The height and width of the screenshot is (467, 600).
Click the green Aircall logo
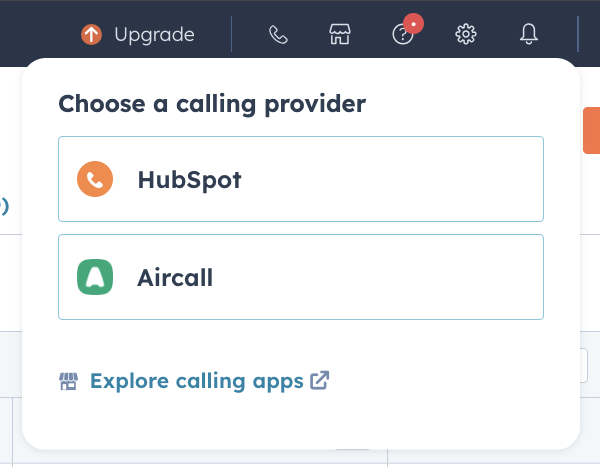pos(95,277)
